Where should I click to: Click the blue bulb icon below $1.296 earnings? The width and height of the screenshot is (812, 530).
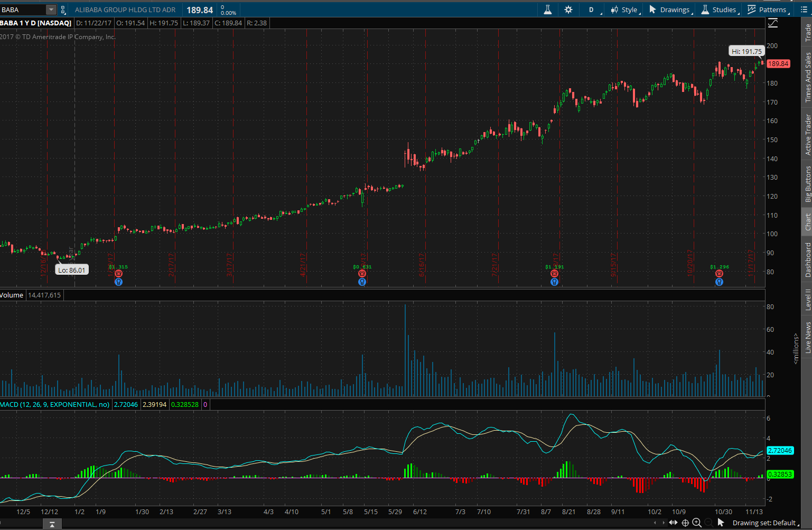click(x=719, y=282)
